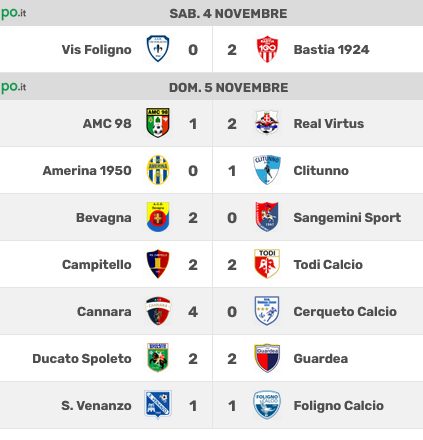Viewport: 423px width, 440px height.
Task: Open the Foligno Calcio team name link
Action: [339, 406]
